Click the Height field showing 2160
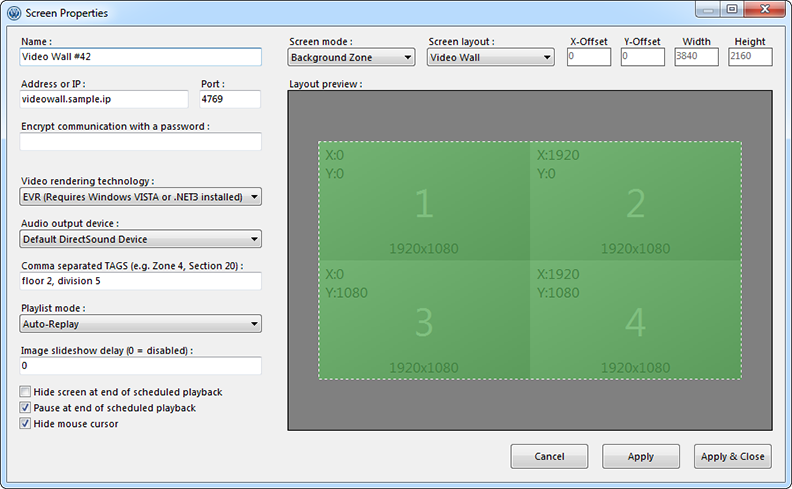 tap(750, 57)
